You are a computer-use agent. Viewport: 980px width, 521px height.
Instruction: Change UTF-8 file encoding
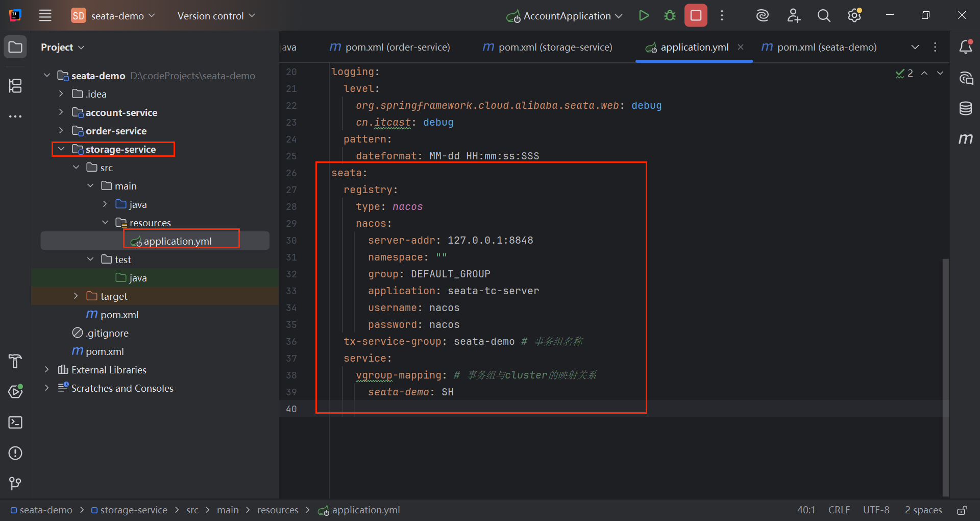[x=876, y=510]
